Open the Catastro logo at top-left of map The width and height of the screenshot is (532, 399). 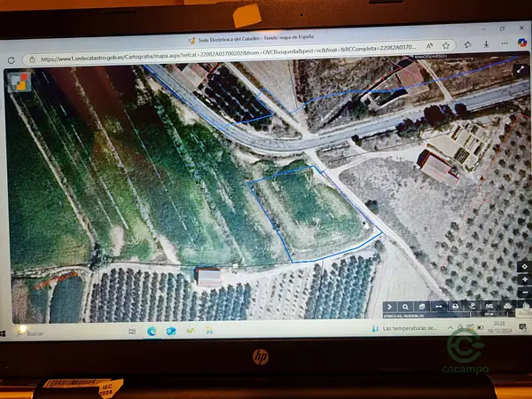(18, 81)
